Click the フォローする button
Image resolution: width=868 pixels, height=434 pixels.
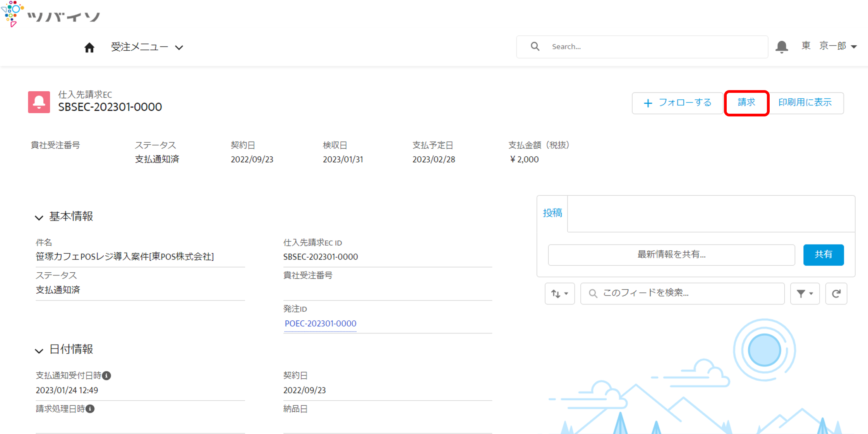678,103
